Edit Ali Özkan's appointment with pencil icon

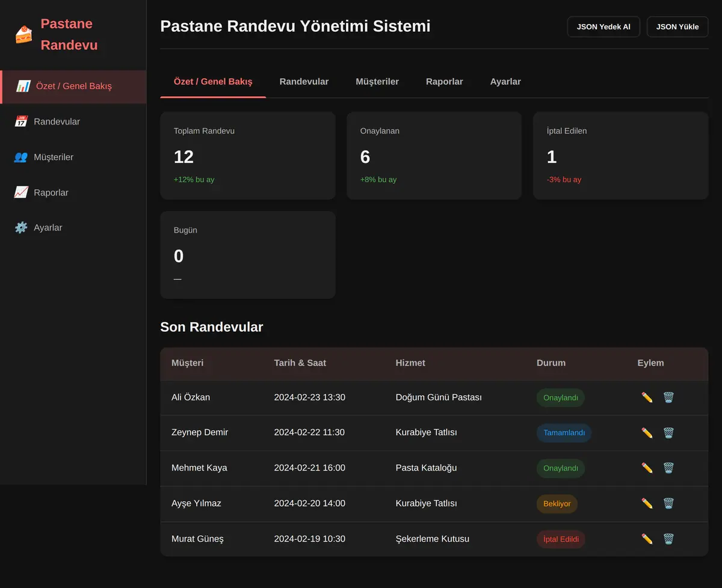tap(647, 397)
